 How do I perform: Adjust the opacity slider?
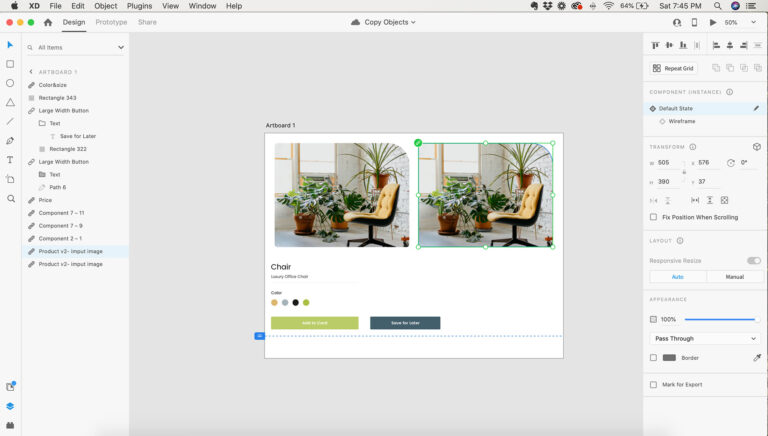click(x=720, y=319)
